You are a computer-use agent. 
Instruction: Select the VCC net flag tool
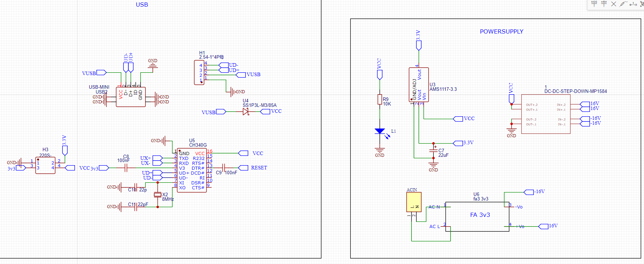(594, 4)
